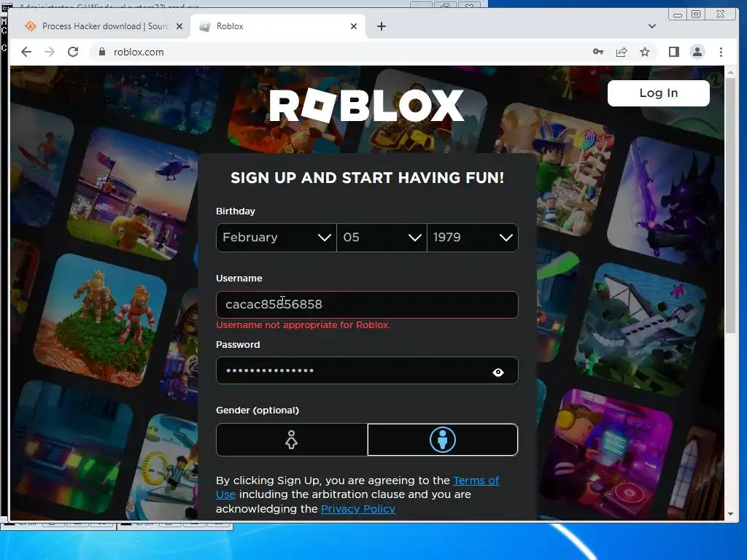Go back to the previous page
The width and height of the screenshot is (747, 560).
click(26, 52)
